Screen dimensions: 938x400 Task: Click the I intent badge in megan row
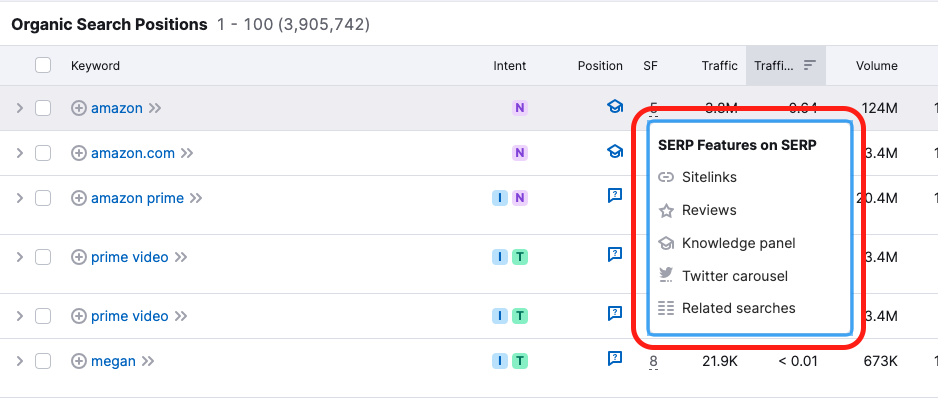pos(500,361)
